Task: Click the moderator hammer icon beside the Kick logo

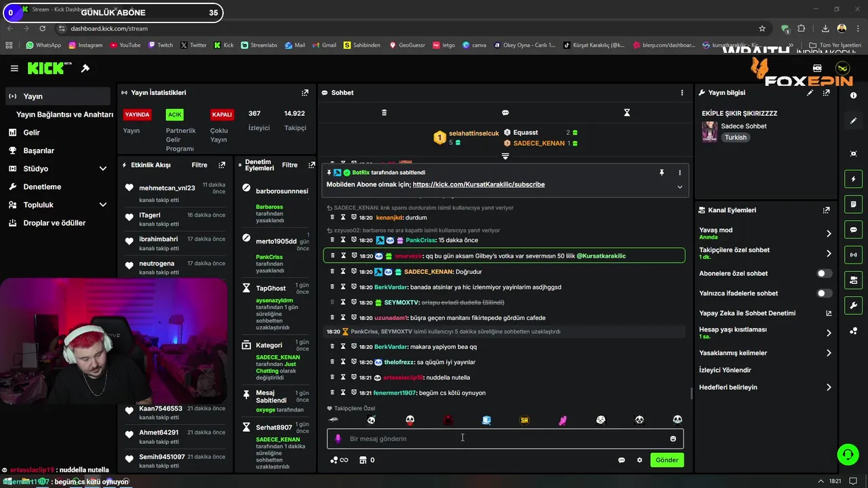Action: 85,68
